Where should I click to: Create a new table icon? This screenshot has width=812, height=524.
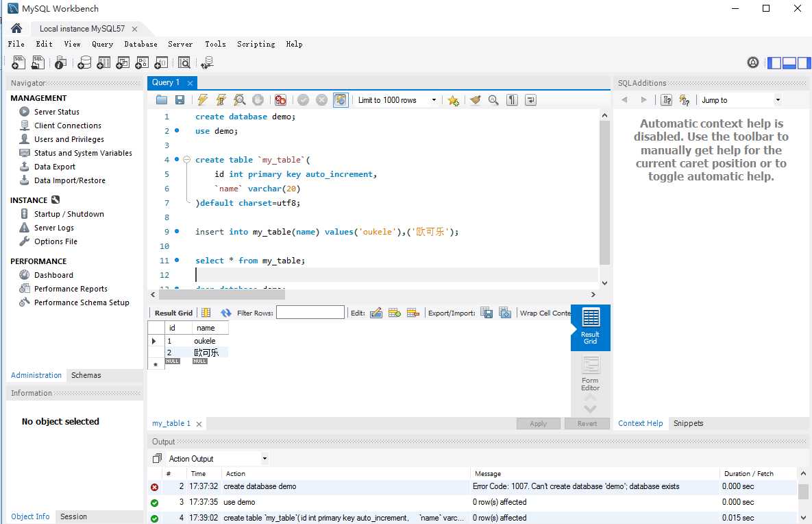click(103, 62)
